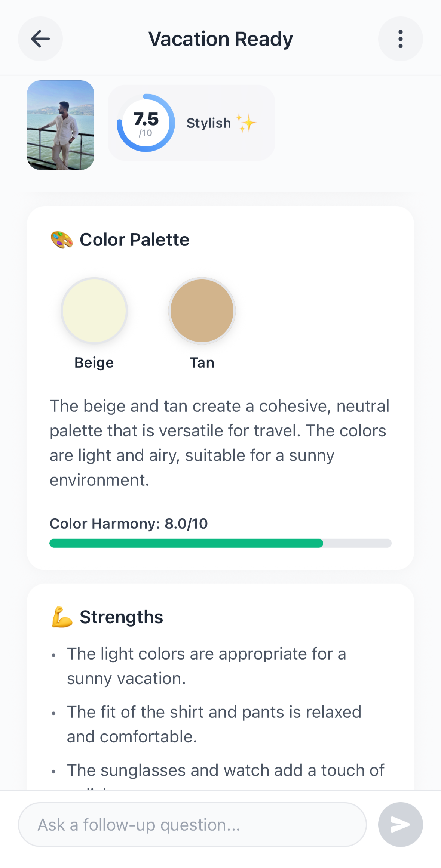
Task: Tap the back arrow to leave Vacation Ready
Action: point(40,38)
